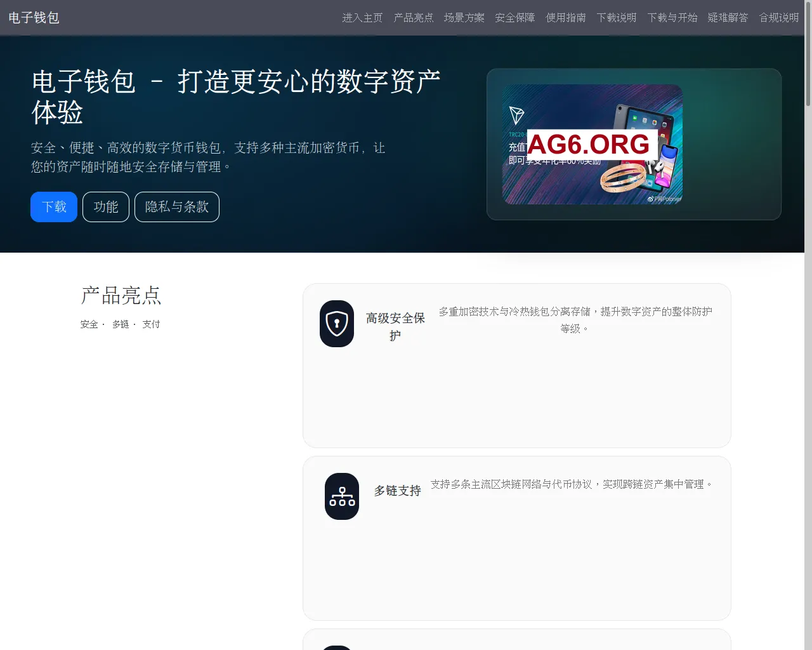
Task: Click the 电子钱包 brand logo link
Action: pyautogui.click(x=34, y=18)
